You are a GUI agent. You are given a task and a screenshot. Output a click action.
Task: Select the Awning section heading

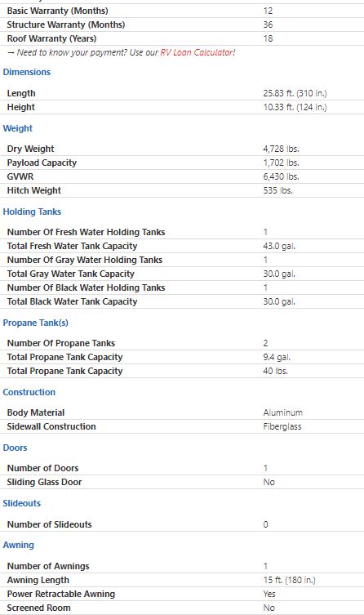click(19, 546)
